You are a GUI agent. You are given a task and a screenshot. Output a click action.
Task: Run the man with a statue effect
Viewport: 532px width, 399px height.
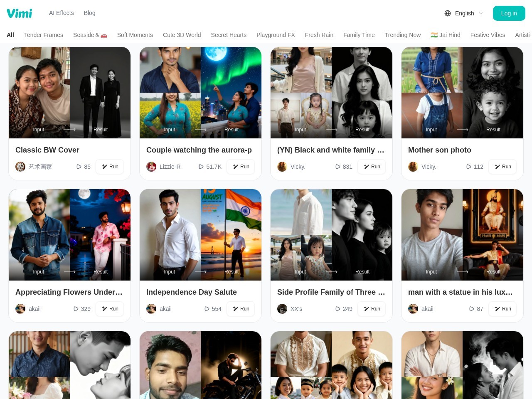tap(503, 309)
